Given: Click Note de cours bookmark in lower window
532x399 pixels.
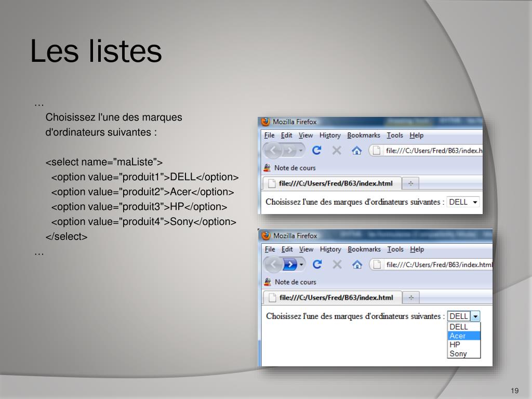Looking at the screenshot, I should tap(290, 282).
